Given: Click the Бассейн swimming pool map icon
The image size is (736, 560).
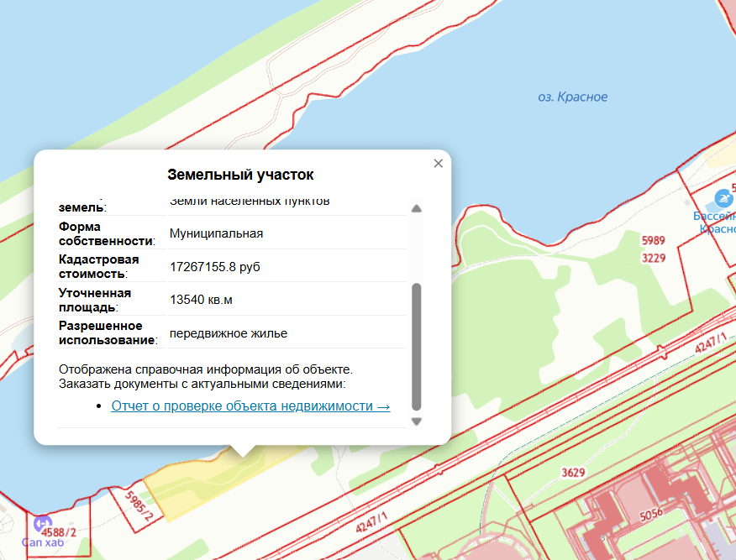Looking at the screenshot, I should click(x=723, y=198).
